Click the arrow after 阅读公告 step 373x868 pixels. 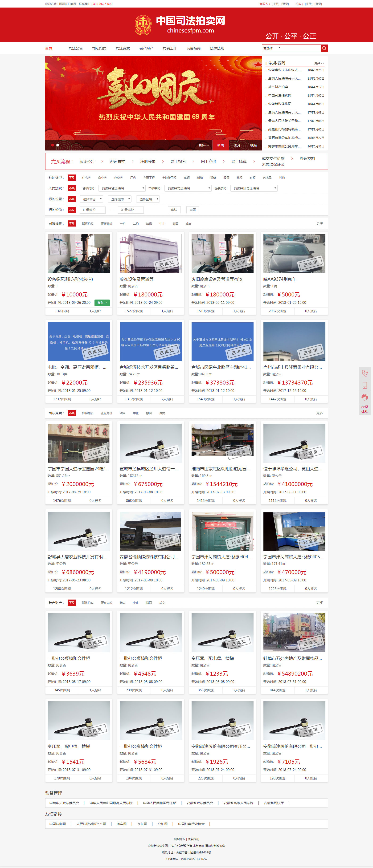[102, 161]
